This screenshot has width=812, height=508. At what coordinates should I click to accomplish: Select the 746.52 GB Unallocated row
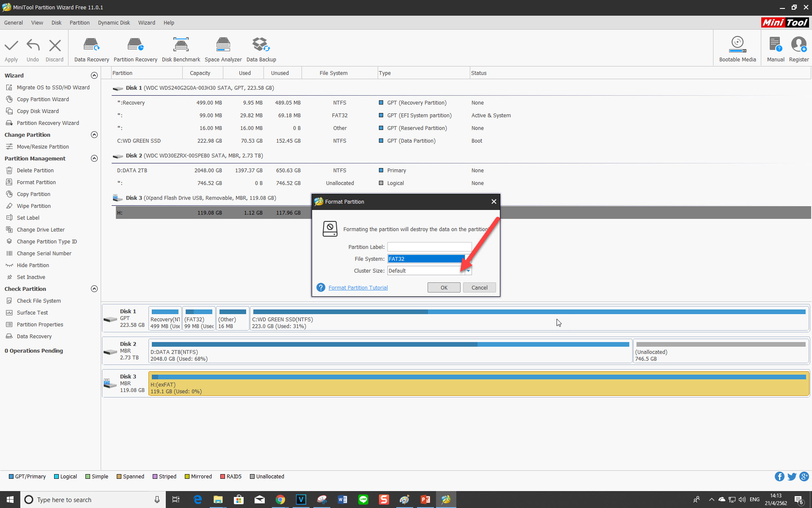[x=461, y=183]
